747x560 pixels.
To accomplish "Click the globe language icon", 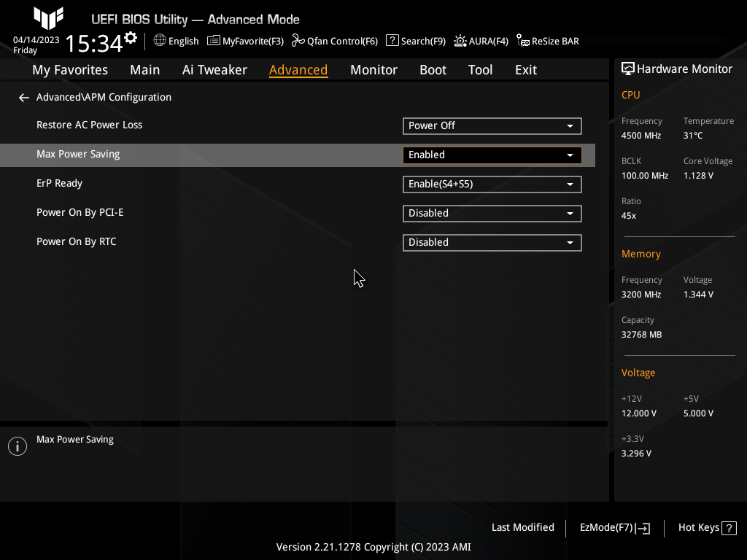I will (x=160, y=41).
